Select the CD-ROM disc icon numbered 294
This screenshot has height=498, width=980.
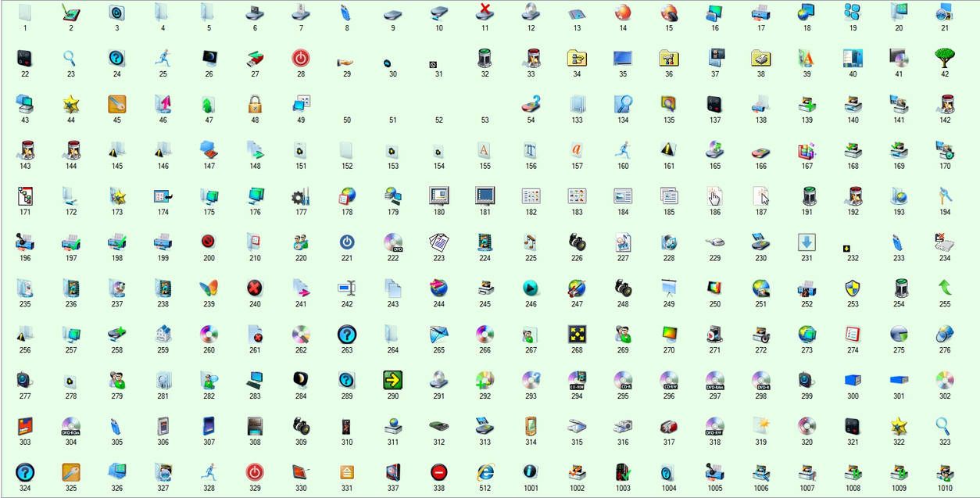coord(577,381)
